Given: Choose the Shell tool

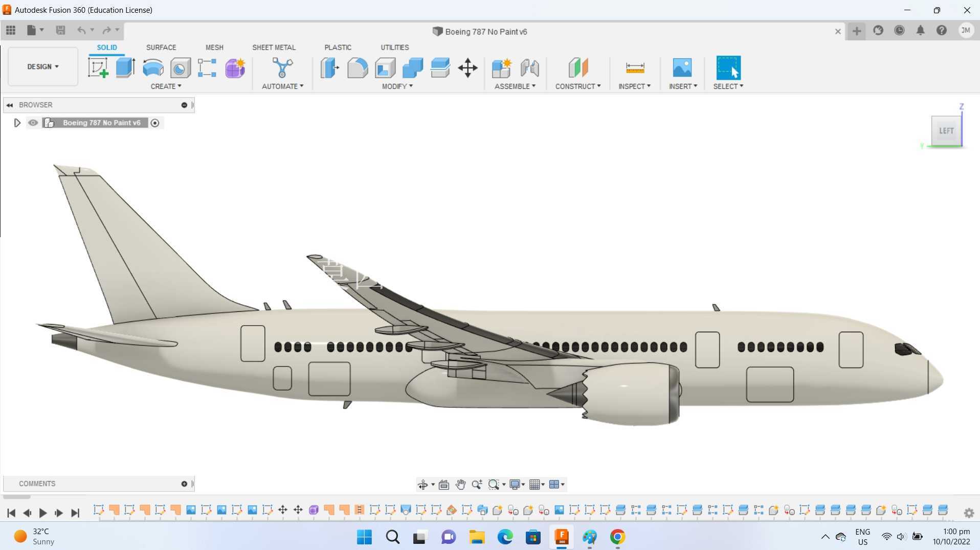Looking at the screenshot, I should click(385, 67).
